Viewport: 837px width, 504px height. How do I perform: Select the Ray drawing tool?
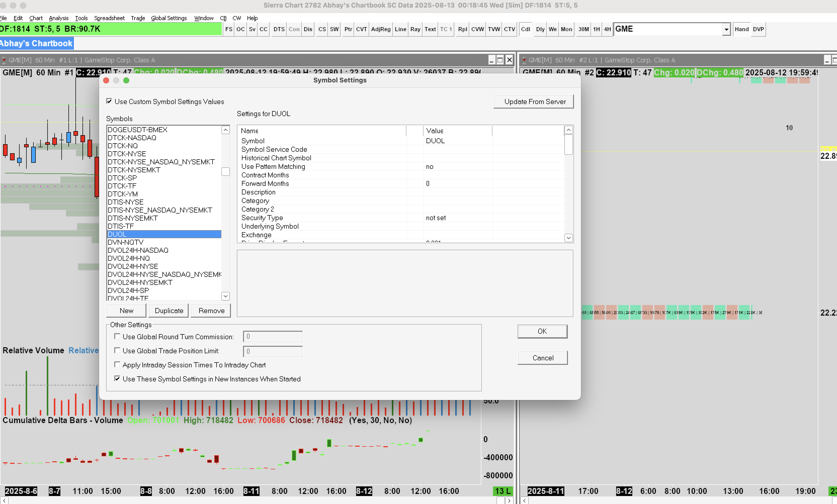(x=415, y=29)
